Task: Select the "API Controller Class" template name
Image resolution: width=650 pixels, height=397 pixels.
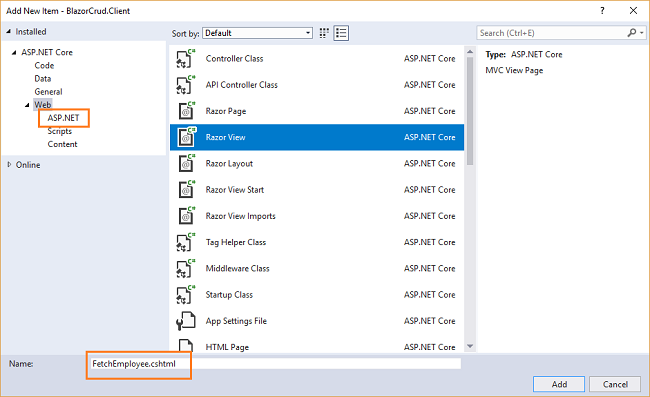Action: tap(242, 85)
